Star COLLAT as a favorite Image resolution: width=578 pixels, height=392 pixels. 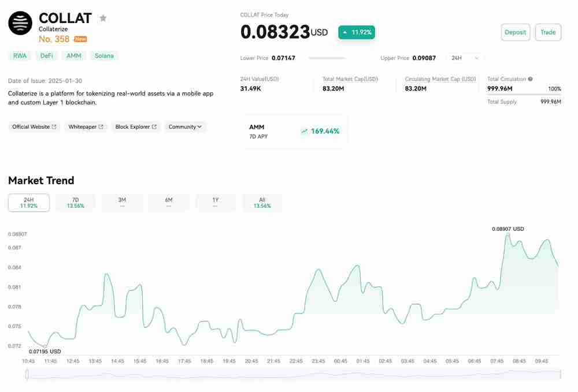[x=103, y=18]
